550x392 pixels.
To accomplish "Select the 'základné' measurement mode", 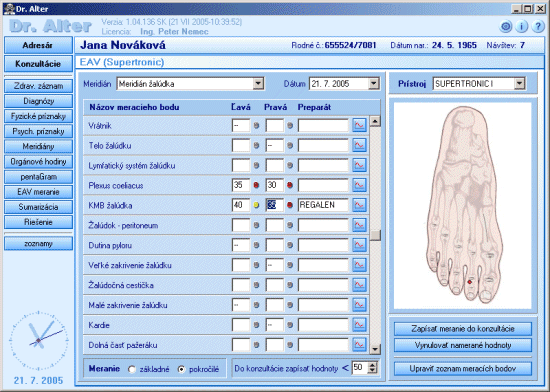I will (x=132, y=369).
